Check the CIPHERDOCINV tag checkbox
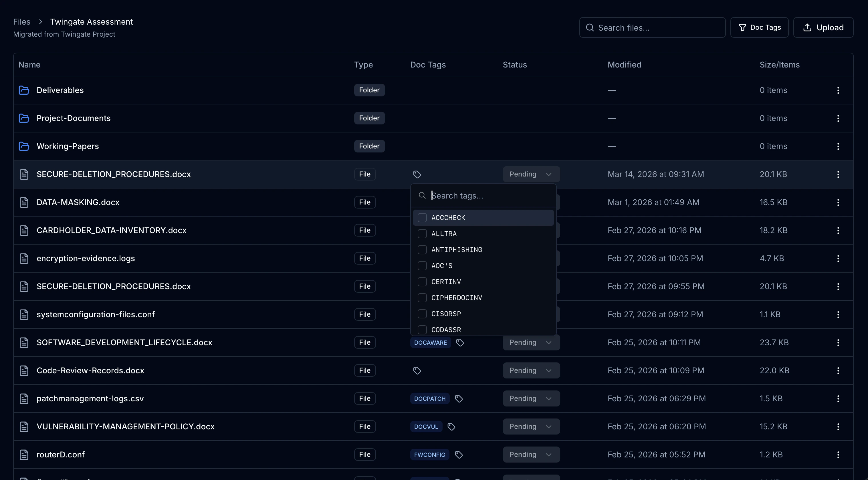868x480 pixels. (422, 297)
